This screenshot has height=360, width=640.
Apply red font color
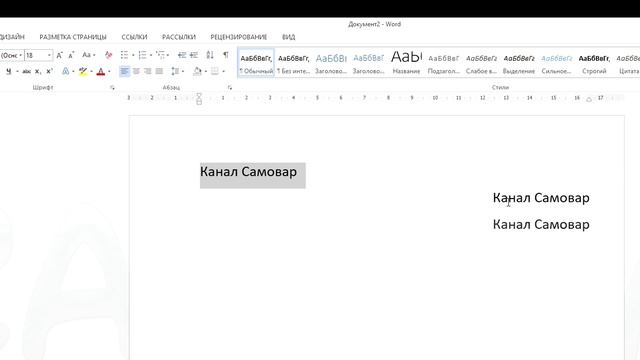[101, 71]
